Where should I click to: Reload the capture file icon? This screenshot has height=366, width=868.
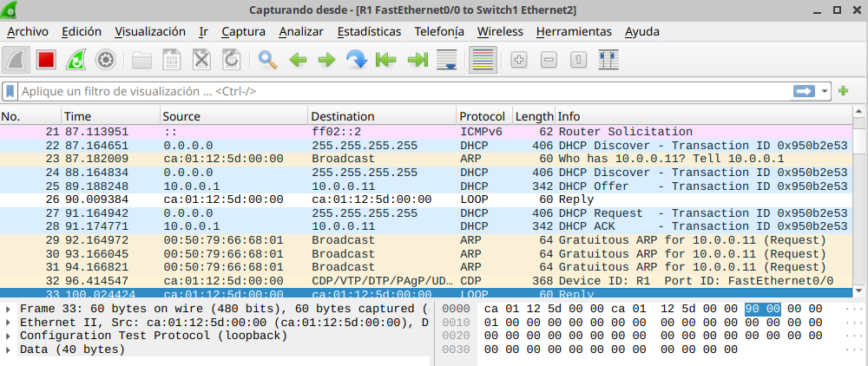click(231, 60)
